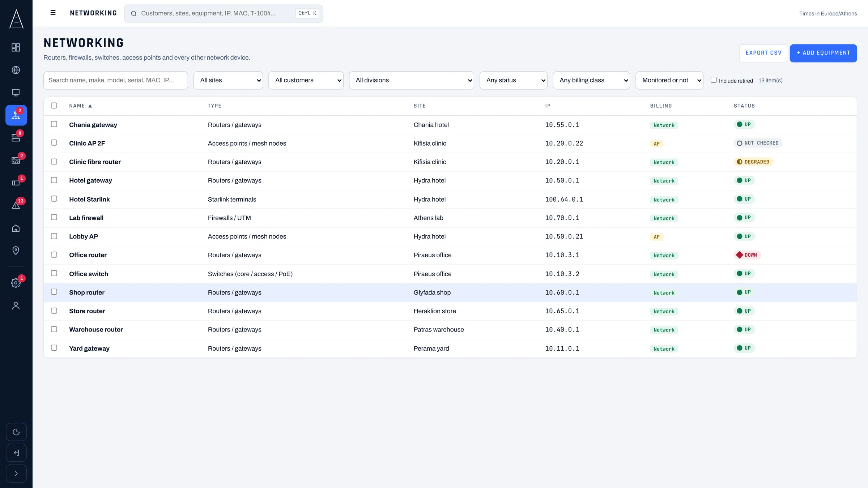Sort by the SITE column header
868x488 pixels.
420,106
